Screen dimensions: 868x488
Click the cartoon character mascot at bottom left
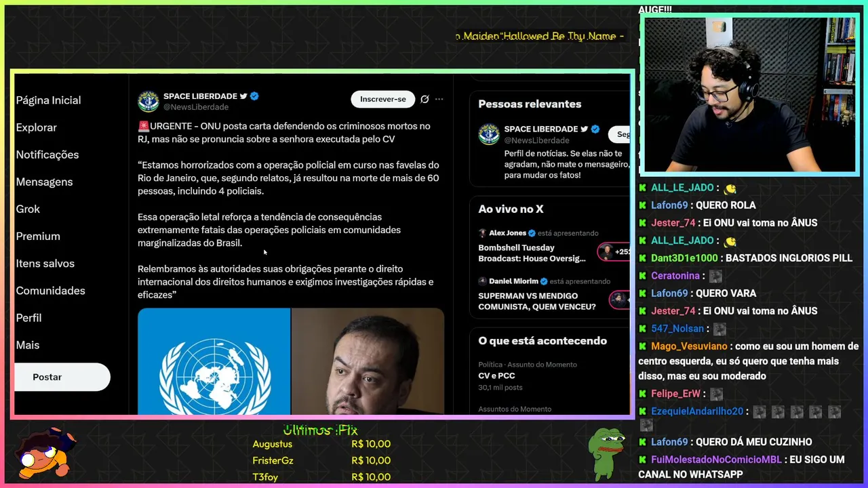[45, 453]
